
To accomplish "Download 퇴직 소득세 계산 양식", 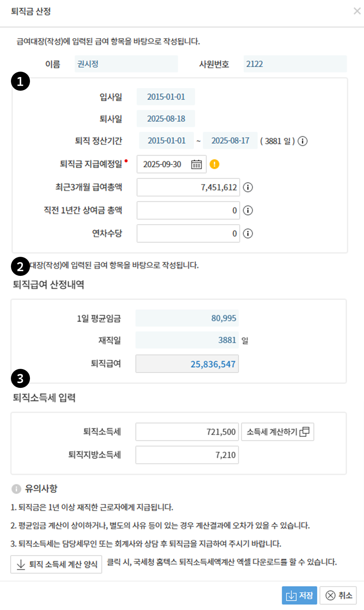I will [56, 564].
